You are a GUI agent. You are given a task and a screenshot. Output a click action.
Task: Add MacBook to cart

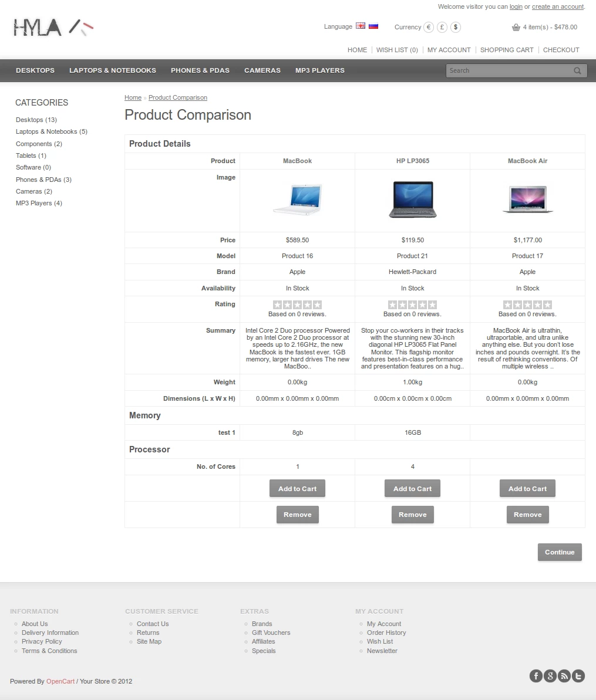pos(298,488)
